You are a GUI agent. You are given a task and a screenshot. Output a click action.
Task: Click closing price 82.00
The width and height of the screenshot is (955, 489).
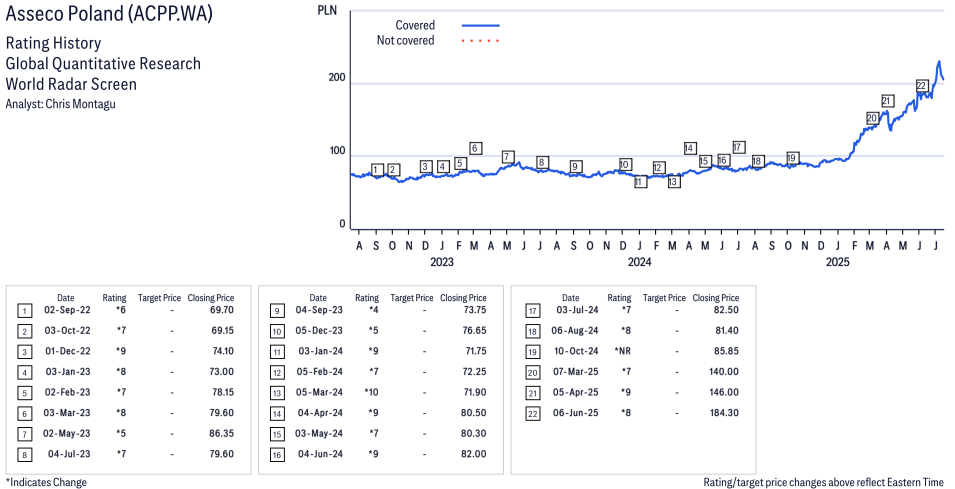click(473, 454)
